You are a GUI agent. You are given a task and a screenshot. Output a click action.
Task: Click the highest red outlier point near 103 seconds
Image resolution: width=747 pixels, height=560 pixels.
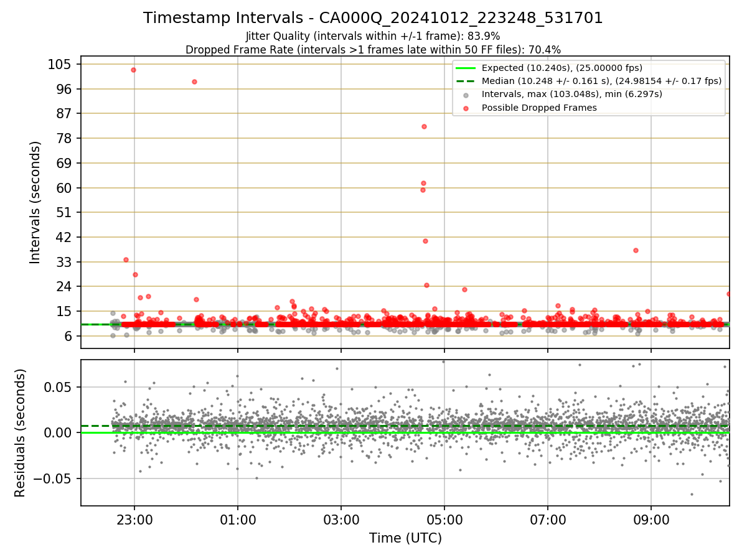coord(133,70)
